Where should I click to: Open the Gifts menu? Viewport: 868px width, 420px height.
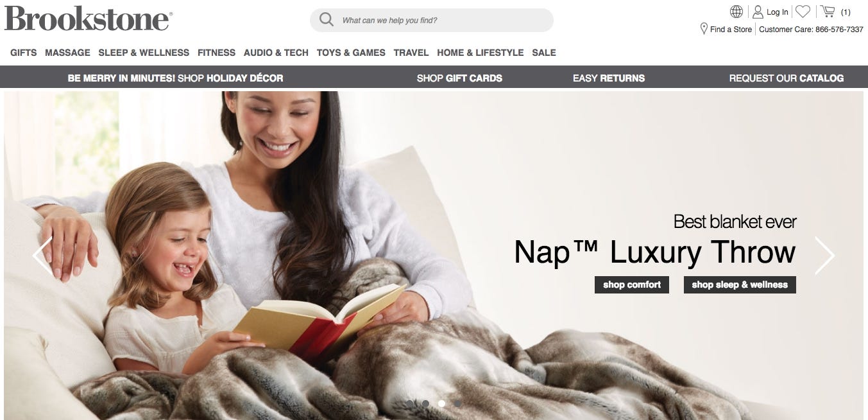24,53
